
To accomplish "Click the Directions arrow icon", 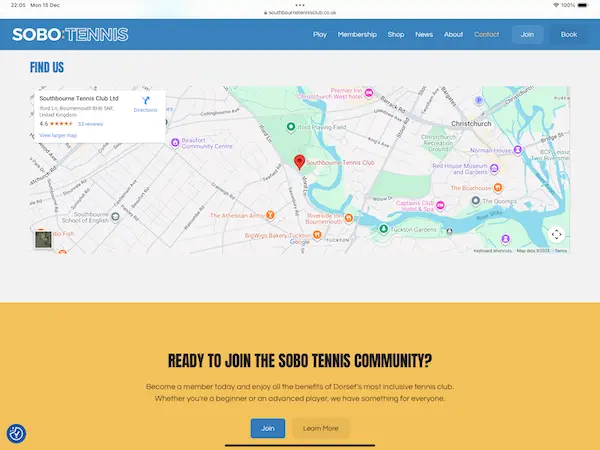I will [145, 101].
